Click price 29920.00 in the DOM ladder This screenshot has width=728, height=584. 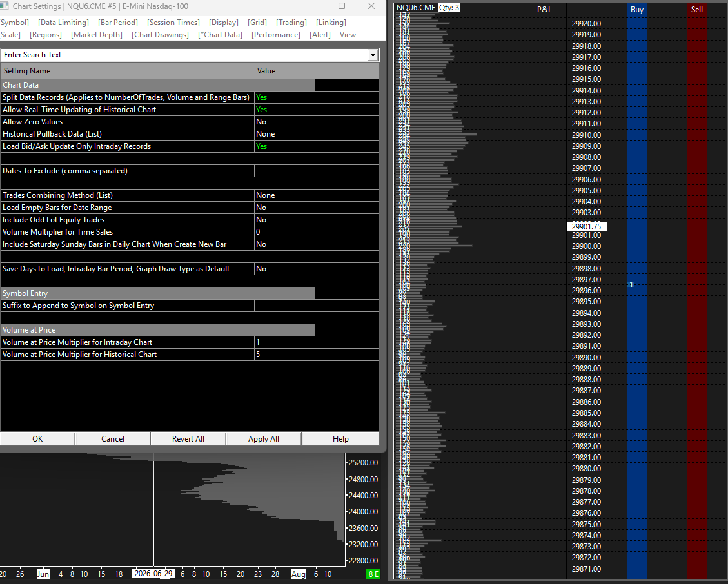coord(586,24)
